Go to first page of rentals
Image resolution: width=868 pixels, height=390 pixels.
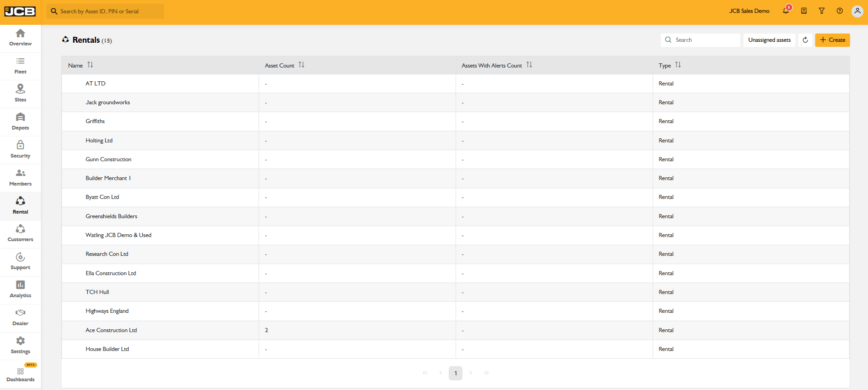coord(425,373)
